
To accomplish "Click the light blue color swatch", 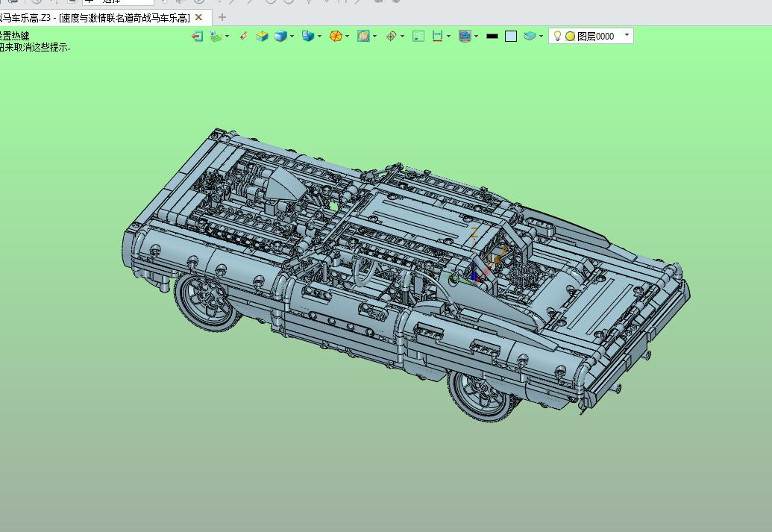I will pos(511,36).
